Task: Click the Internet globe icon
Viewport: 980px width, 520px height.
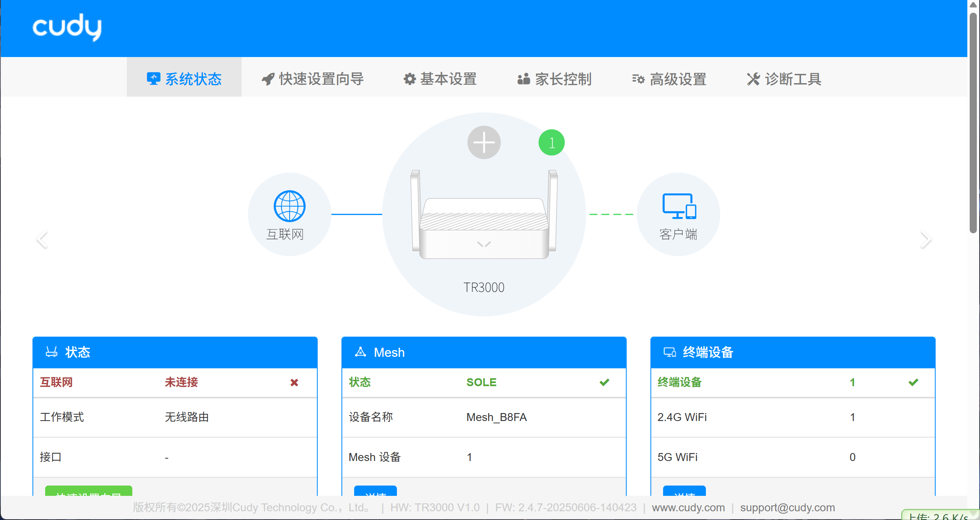Action: (x=290, y=206)
